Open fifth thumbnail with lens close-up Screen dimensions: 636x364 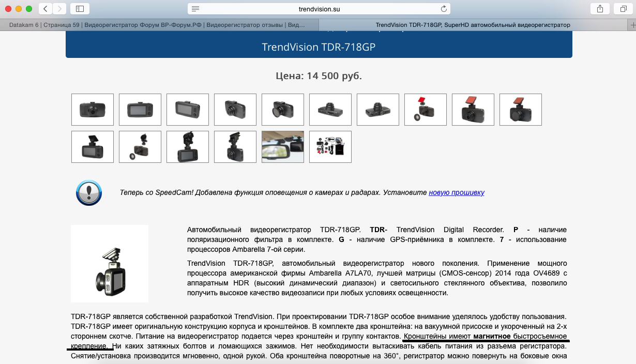click(x=283, y=110)
